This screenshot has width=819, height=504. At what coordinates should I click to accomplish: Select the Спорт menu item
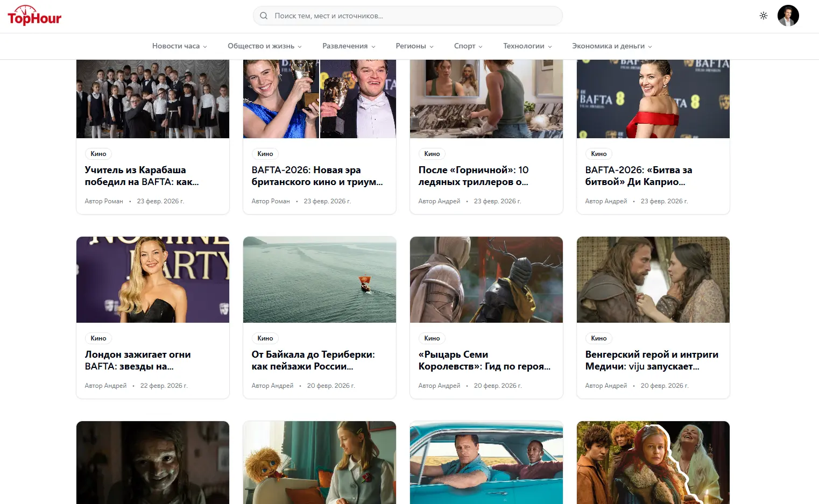(x=468, y=46)
